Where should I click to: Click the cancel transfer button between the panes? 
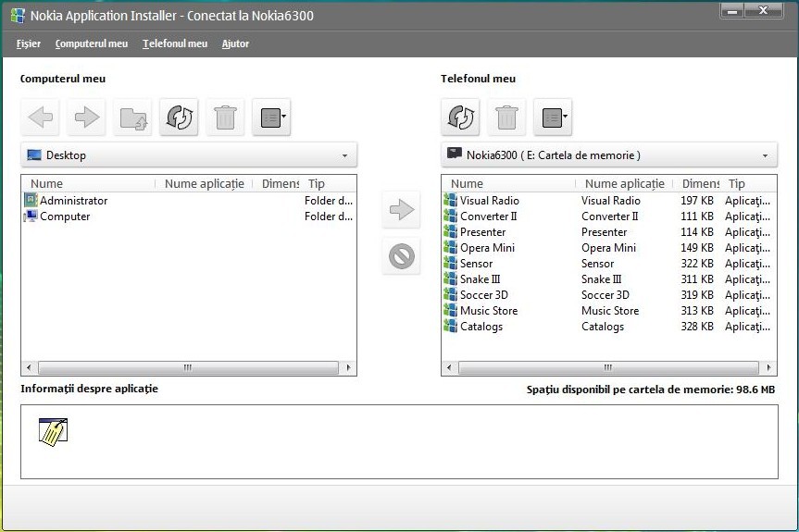[401, 255]
